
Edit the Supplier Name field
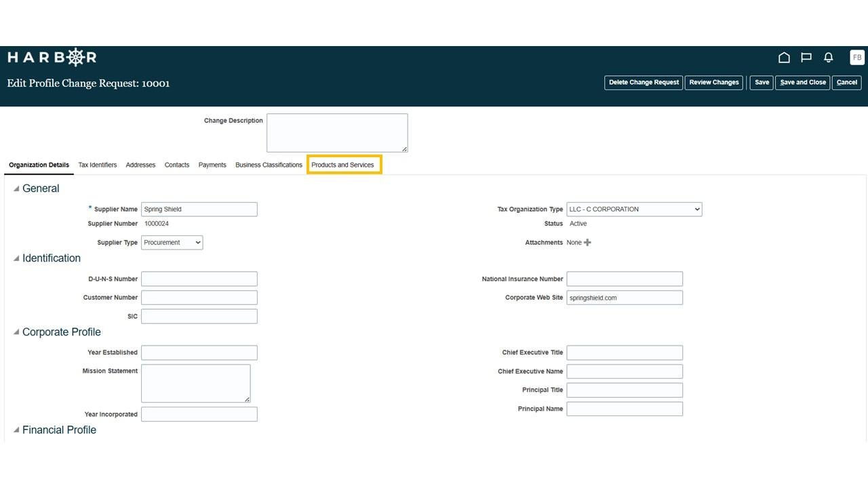[199, 209]
